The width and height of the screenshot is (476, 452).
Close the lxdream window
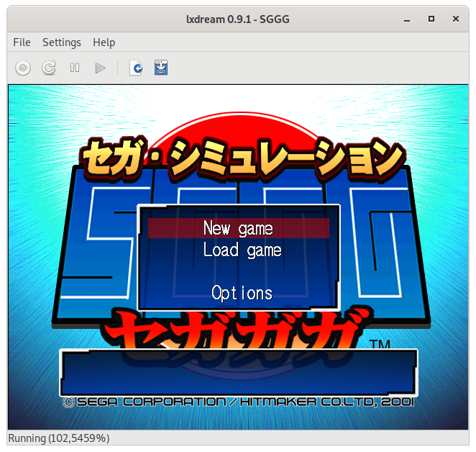pos(456,19)
